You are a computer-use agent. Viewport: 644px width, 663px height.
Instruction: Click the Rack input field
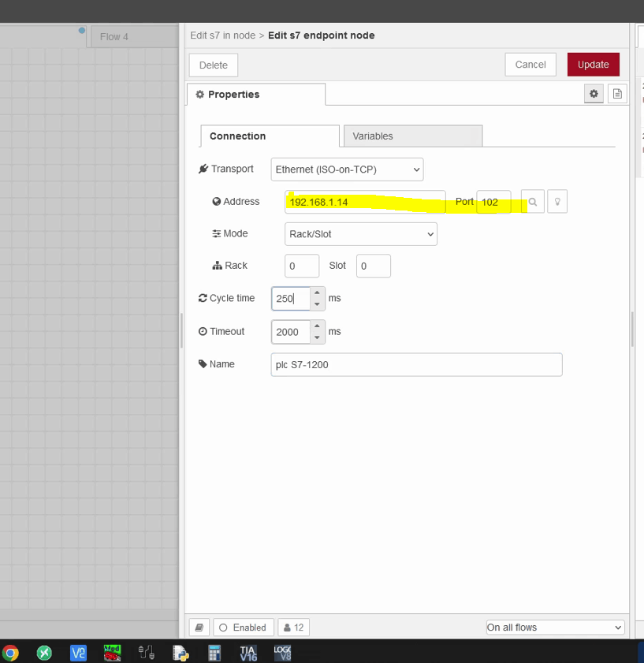click(302, 266)
